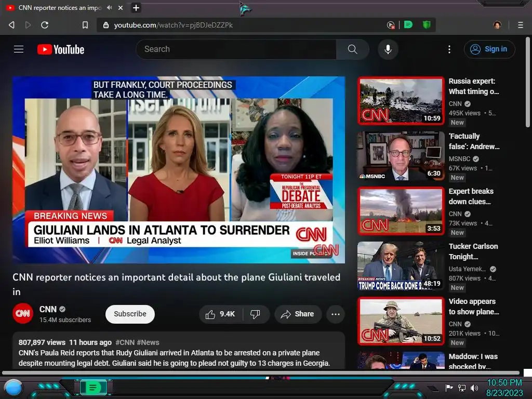The height and width of the screenshot is (399, 532).
Task: Click the green shield extension icon
Action: [427, 25]
